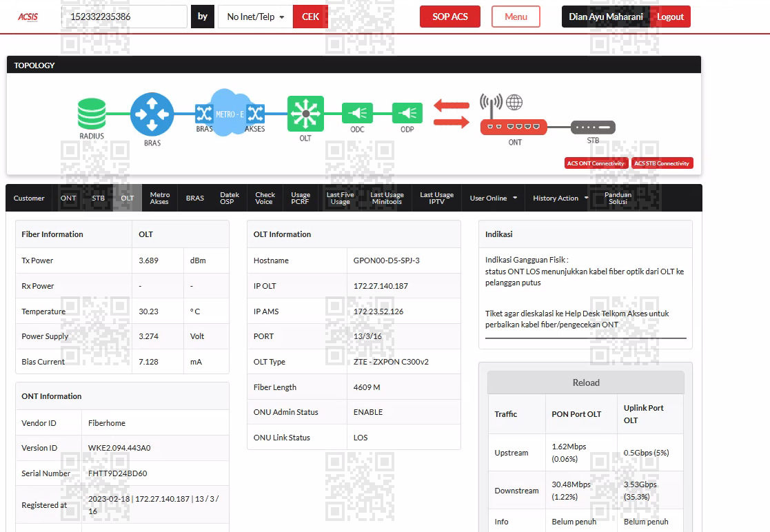Open the Panduan Solusi tab
Screen dimensions: 770x532
[618, 198]
